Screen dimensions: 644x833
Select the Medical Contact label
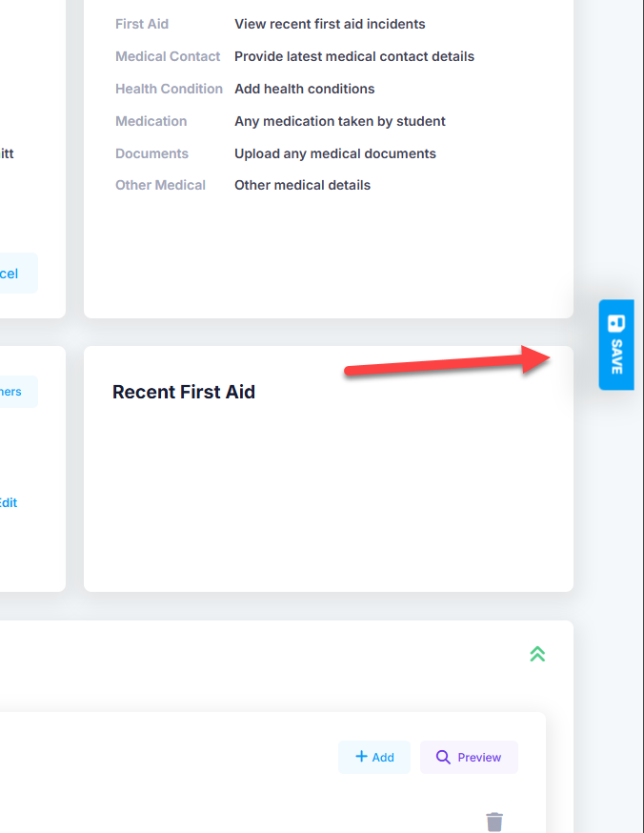(x=168, y=56)
